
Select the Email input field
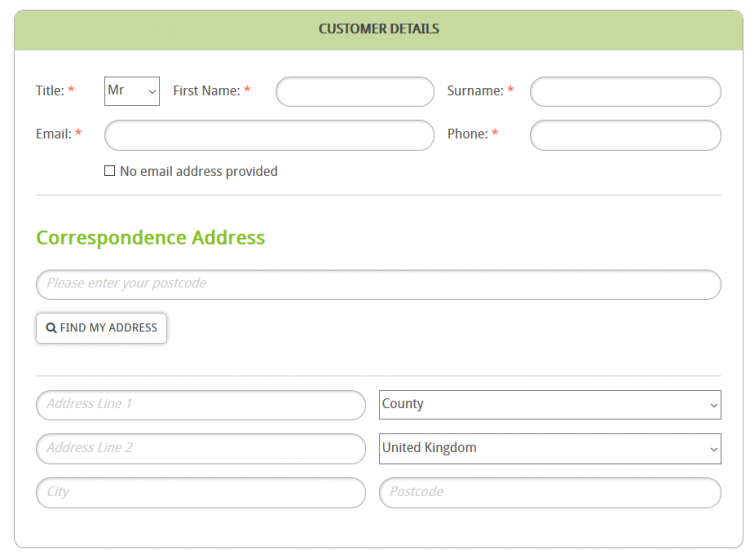(269, 135)
